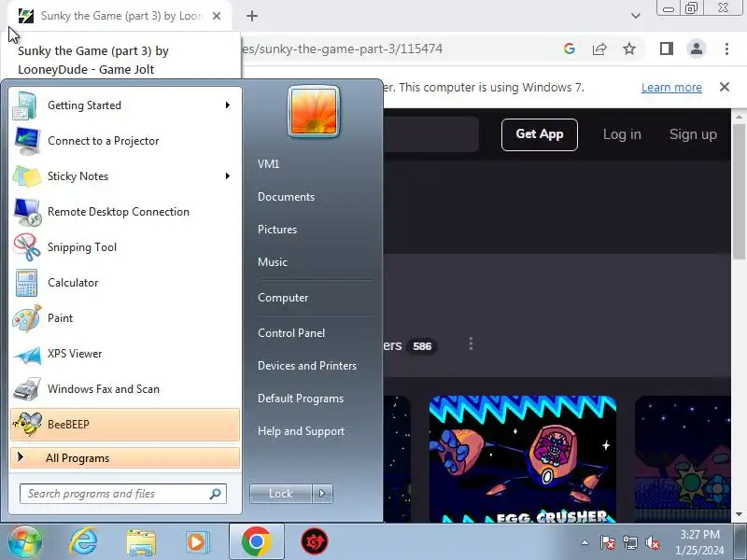Open the Egg Crusher thumbnail
Screen dimensions: 747x560
coord(523,459)
